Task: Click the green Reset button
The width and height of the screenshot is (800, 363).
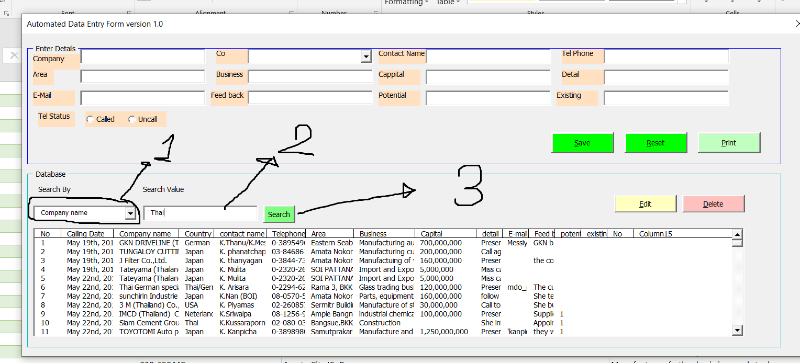Action: click(x=656, y=142)
